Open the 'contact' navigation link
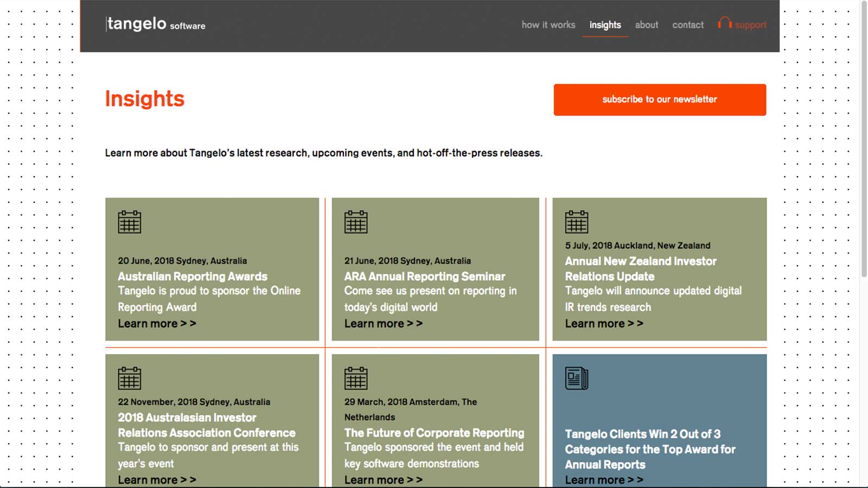The image size is (868, 488). [688, 25]
